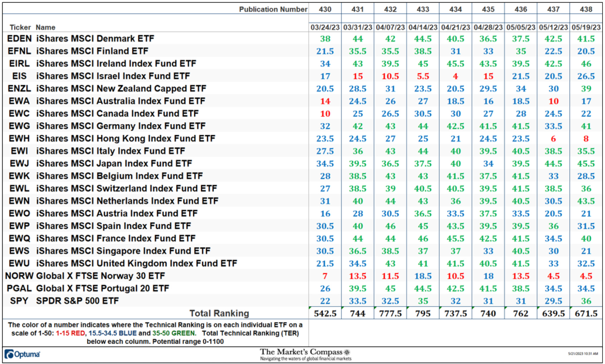Screen dimensions: 605x364
Task: Click the 03/24/23 date column header
Action: click(325, 28)
